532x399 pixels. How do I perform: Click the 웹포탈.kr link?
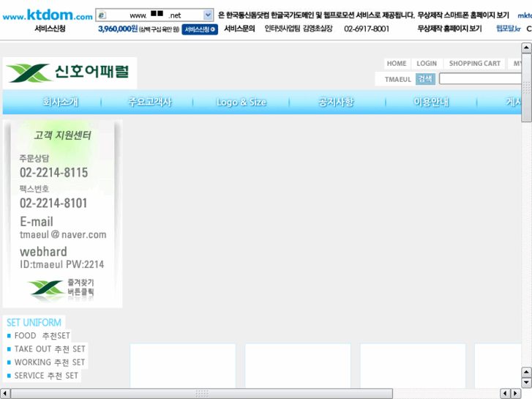[x=509, y=29]
